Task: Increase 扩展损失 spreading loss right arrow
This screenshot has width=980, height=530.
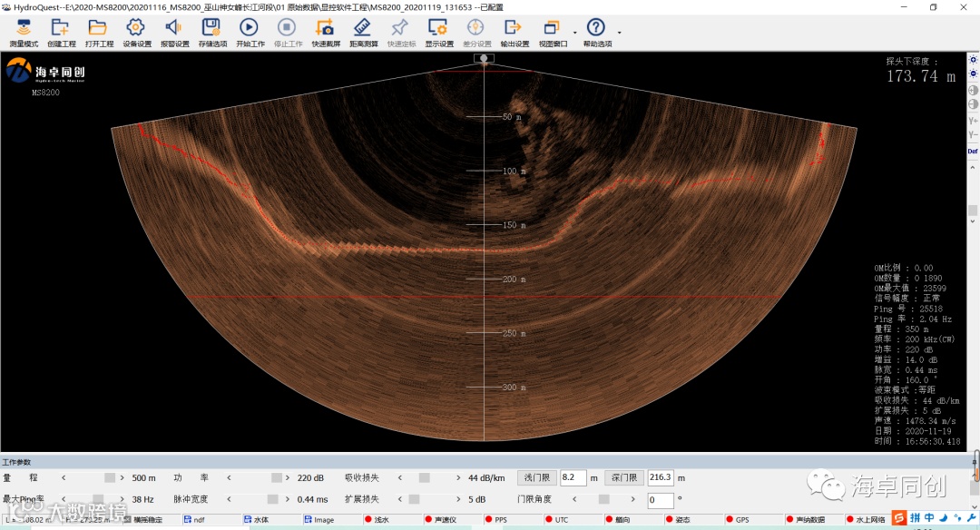Action: click(x=459, y=499)
